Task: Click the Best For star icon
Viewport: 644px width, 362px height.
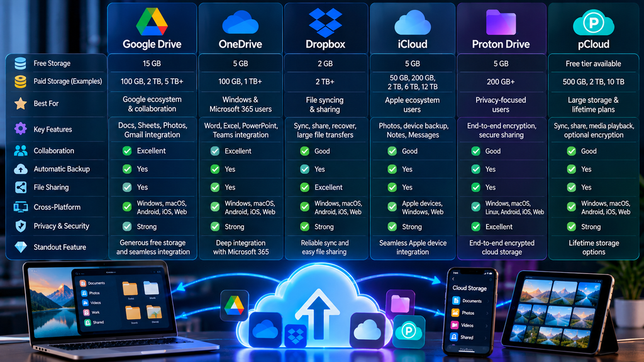Action: 21,104
